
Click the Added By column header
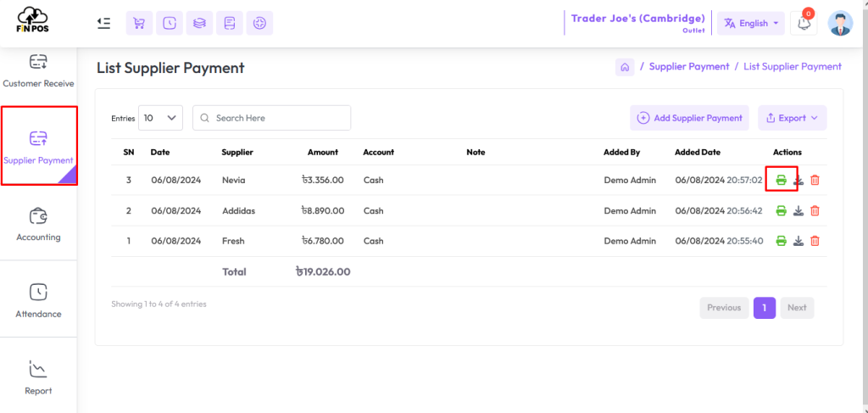(621, 153)
